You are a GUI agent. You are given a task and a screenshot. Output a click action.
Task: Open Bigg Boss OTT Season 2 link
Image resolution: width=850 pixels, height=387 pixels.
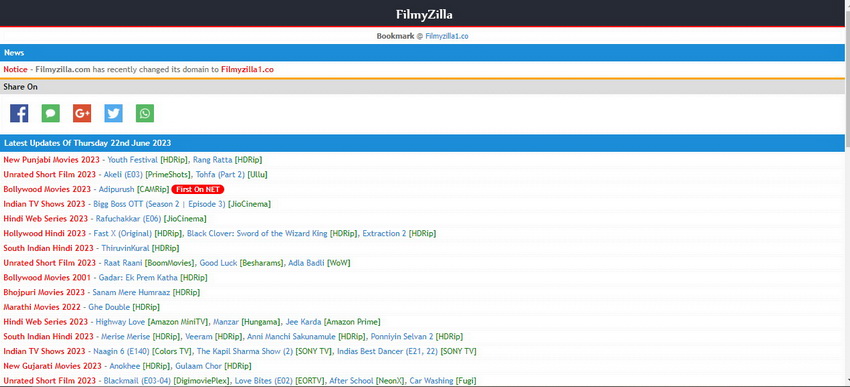pyautogui.click(x=159, y=204)
